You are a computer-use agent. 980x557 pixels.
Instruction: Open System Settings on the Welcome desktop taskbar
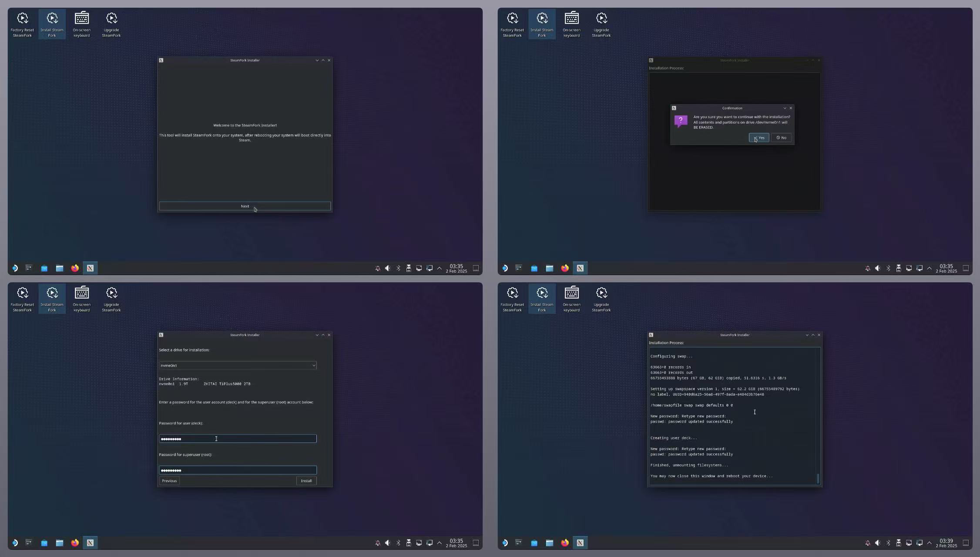point(29,268)
